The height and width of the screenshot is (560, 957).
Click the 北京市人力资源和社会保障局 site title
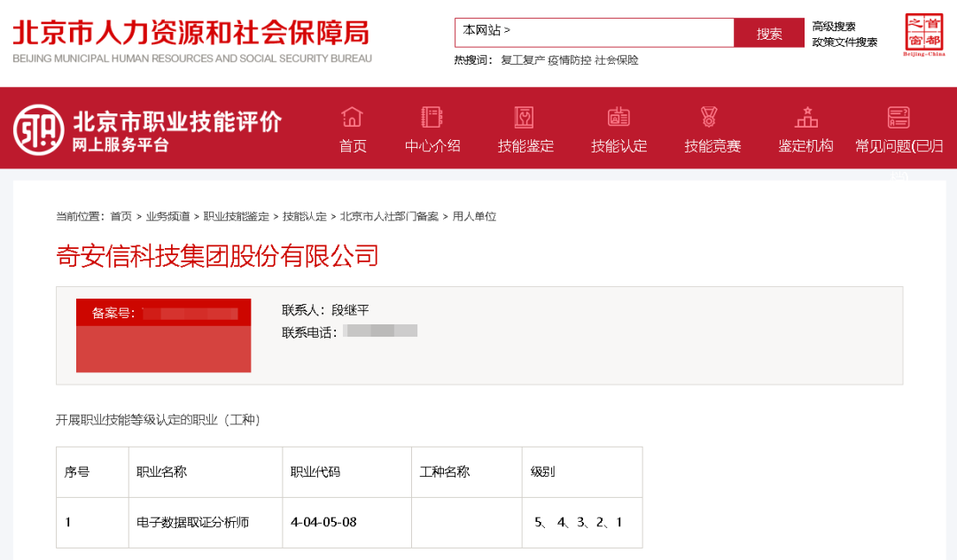tap(191, 34)
